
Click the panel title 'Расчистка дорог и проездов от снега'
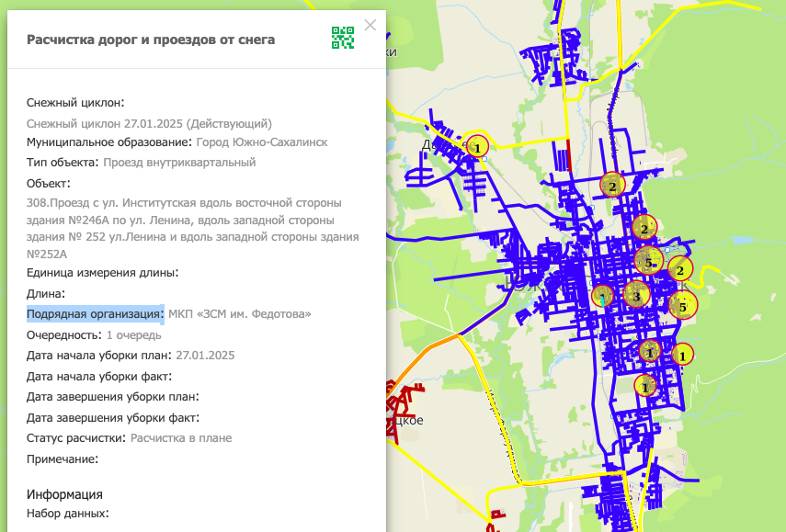pos(151,40)
